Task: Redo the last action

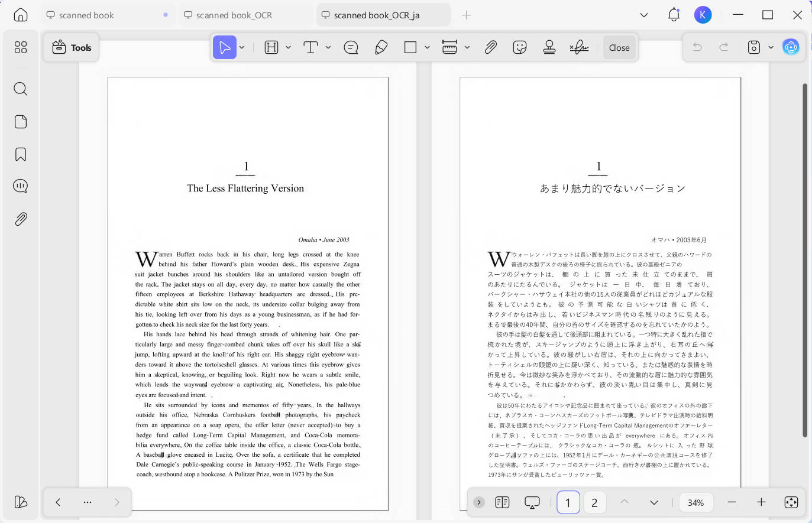Action: tap(724, 47)
